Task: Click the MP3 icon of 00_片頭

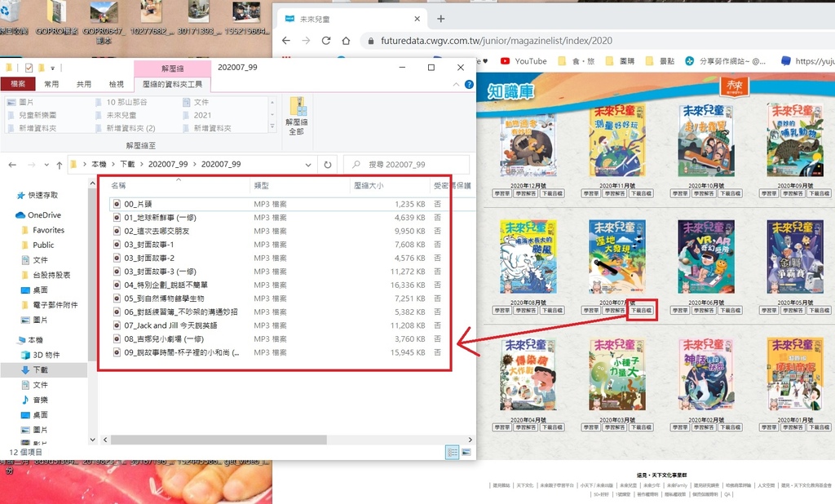Action: [117, 204]
